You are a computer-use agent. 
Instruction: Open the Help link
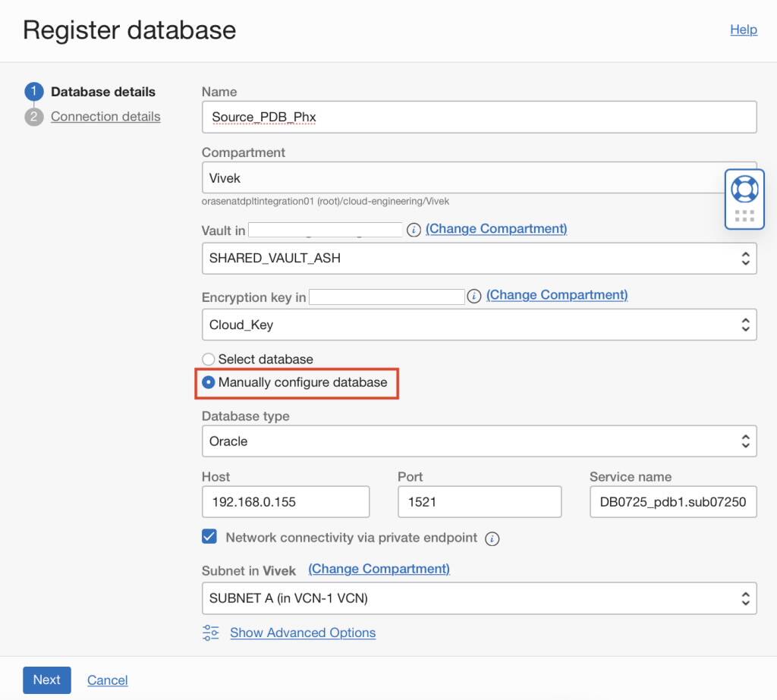point(744,30)
